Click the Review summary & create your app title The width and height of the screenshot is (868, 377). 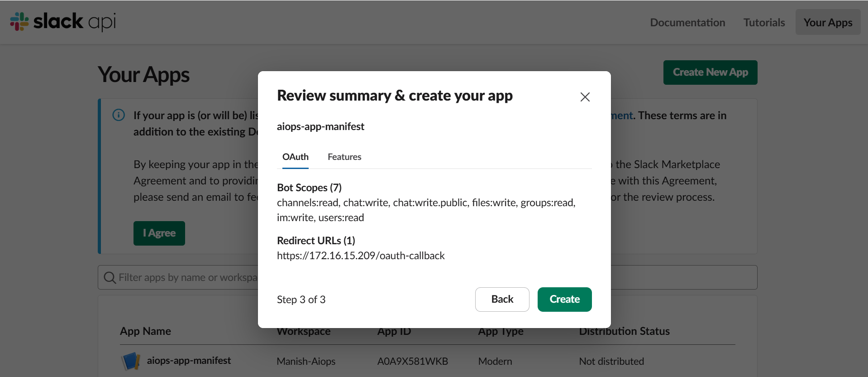395,96
